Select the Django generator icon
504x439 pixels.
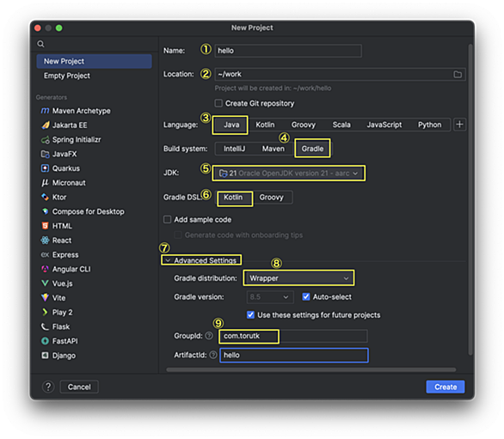click(x=45, y=356)
